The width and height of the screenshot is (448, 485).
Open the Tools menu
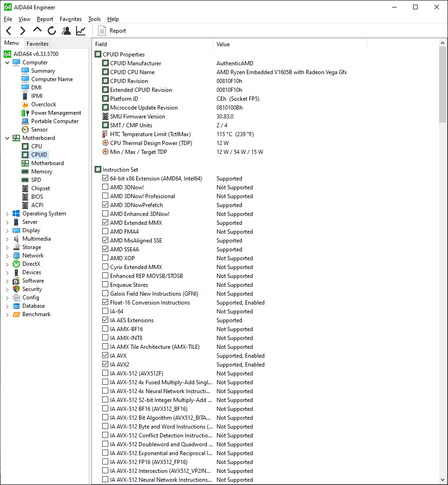[x=94, y=19]
